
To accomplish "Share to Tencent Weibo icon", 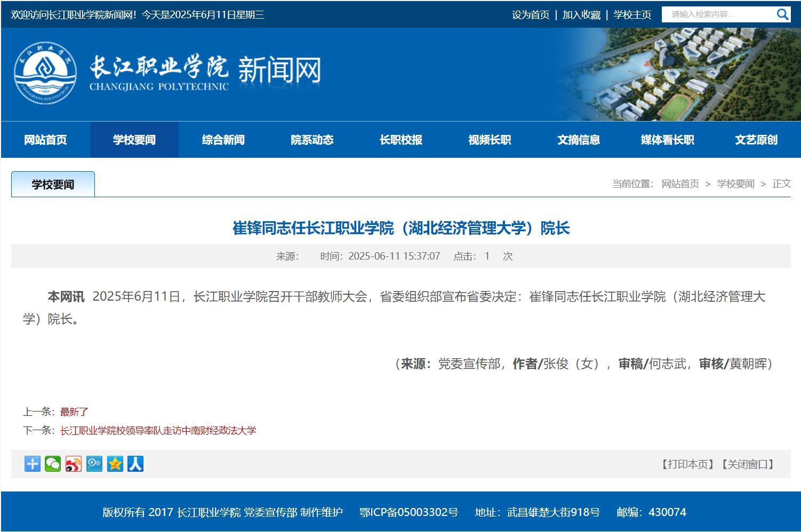I will [94, 464].
